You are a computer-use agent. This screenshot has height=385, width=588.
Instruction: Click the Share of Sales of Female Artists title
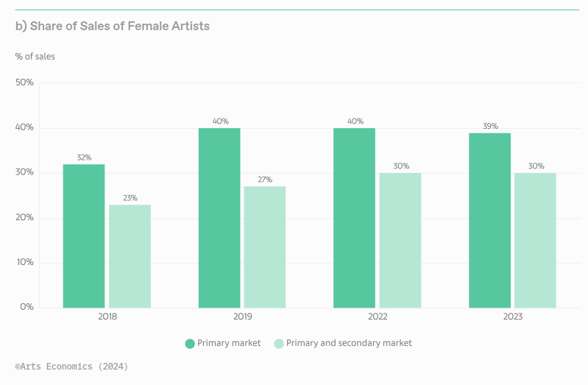(x=113, y=27)
